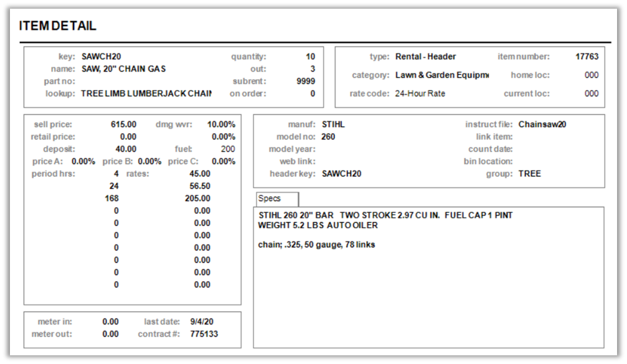
Task: Click the lookup field TREE LIMB LUMBERJACK
Action: [x=146, y=94]
